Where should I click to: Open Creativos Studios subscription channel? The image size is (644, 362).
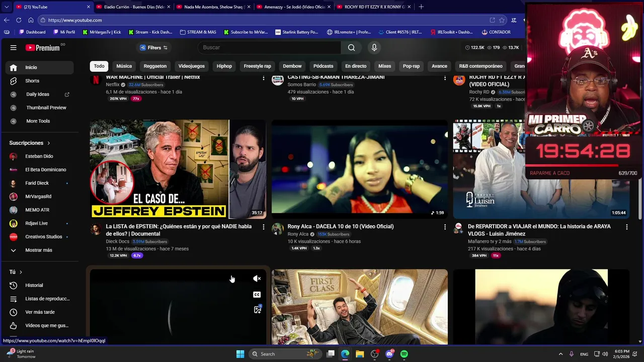click(40, 237)
